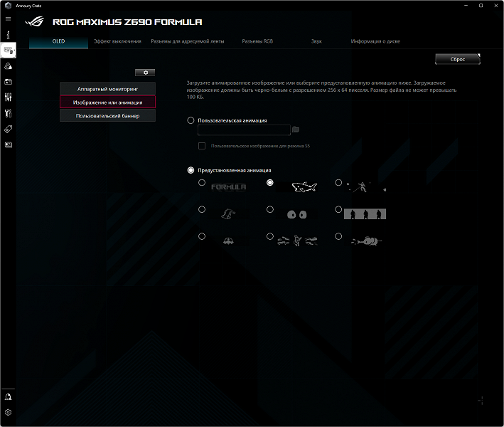504x427 pixels.
Task: Select 'Предустановленная анимация' radio option
Action: tap(191, 170)
